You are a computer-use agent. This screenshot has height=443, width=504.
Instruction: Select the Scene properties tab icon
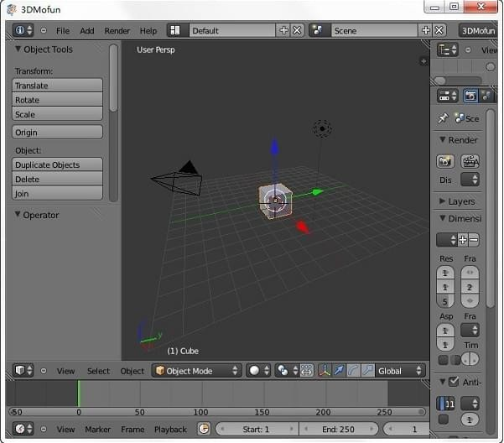[x=486, y=96]
